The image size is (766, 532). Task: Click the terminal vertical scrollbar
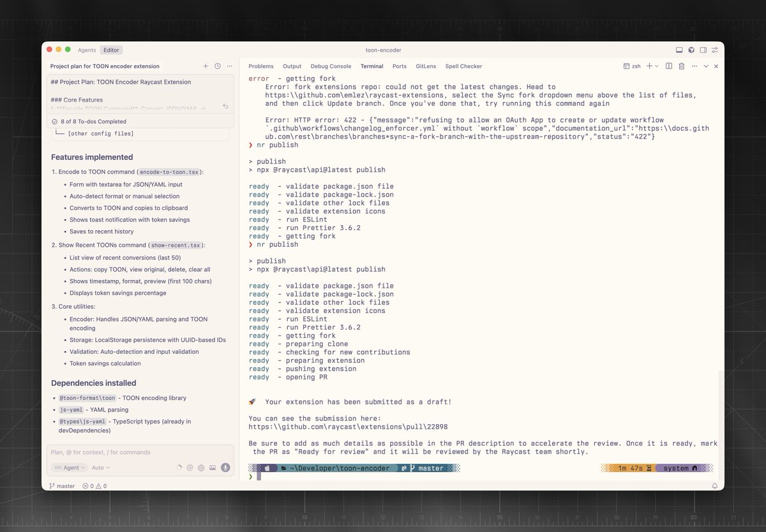pyautogui.click(x=721, y=424)
